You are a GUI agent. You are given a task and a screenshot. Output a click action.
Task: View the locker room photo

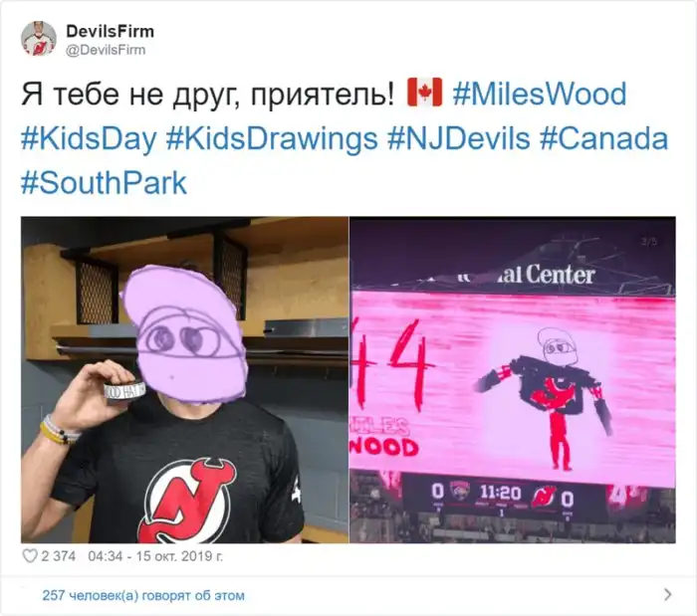point(184,380)
